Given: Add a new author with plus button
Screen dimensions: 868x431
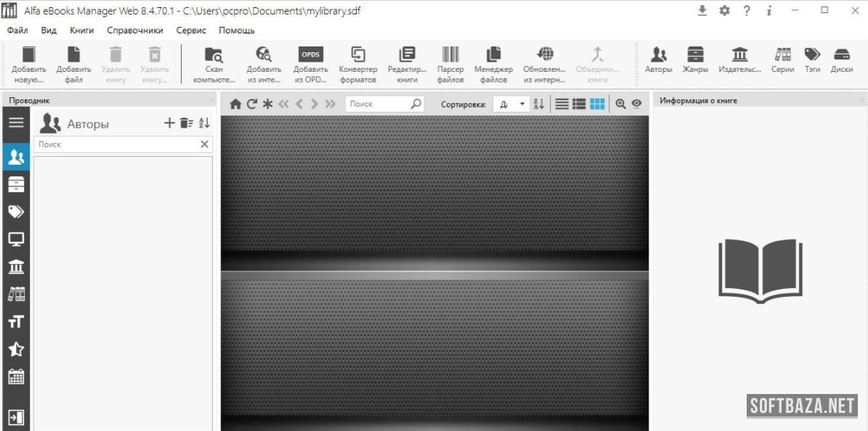Looking at the screenshot, I should (169, 123).
